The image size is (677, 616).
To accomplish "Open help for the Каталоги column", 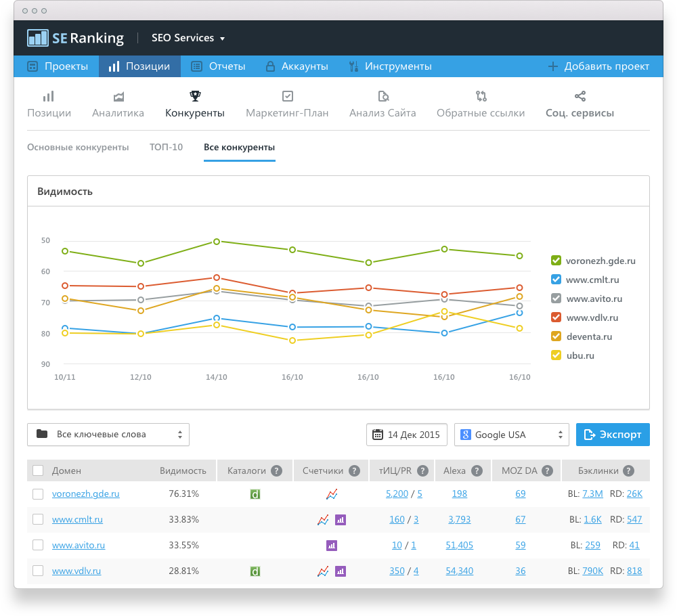I will (x=276, y=471).
